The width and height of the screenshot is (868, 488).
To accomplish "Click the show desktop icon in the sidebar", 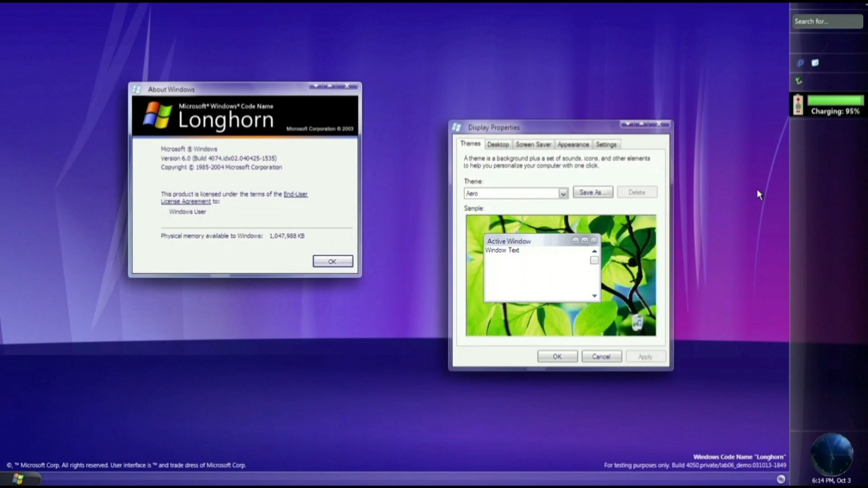I will click(815, 63).
